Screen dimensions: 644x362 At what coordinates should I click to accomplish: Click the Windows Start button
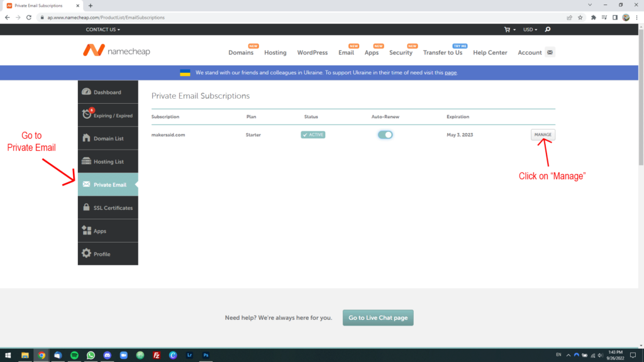8,355
